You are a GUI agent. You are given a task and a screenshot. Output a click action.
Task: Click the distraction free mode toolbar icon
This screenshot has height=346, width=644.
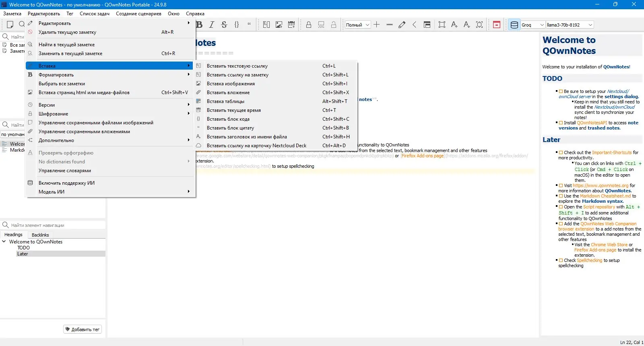click(442, 25)
